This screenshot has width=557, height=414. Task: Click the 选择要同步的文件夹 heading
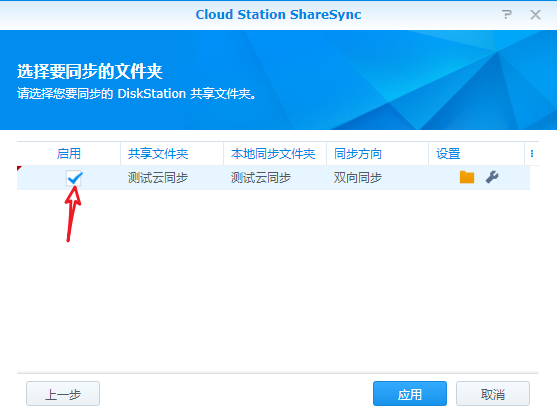[x=90, y=71]
